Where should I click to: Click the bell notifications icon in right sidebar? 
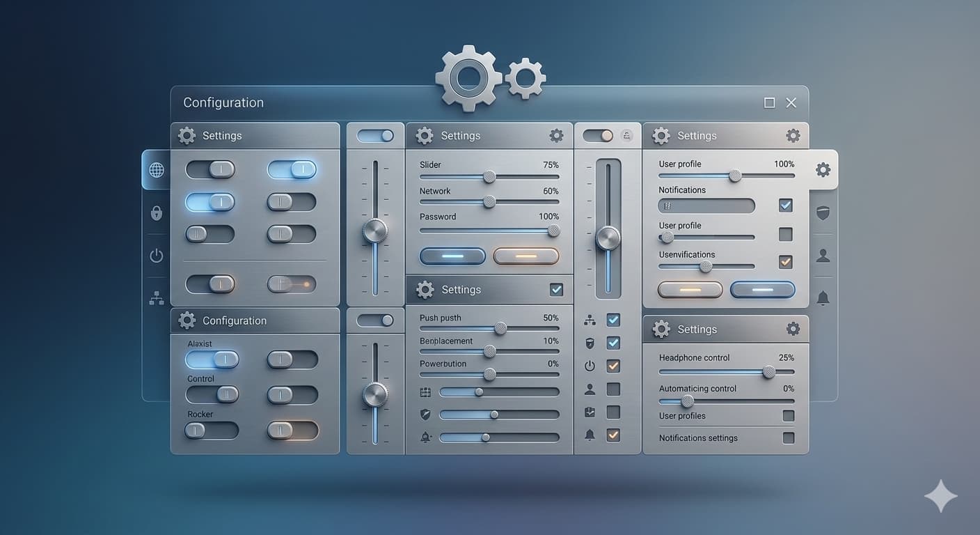pos(823,297)
